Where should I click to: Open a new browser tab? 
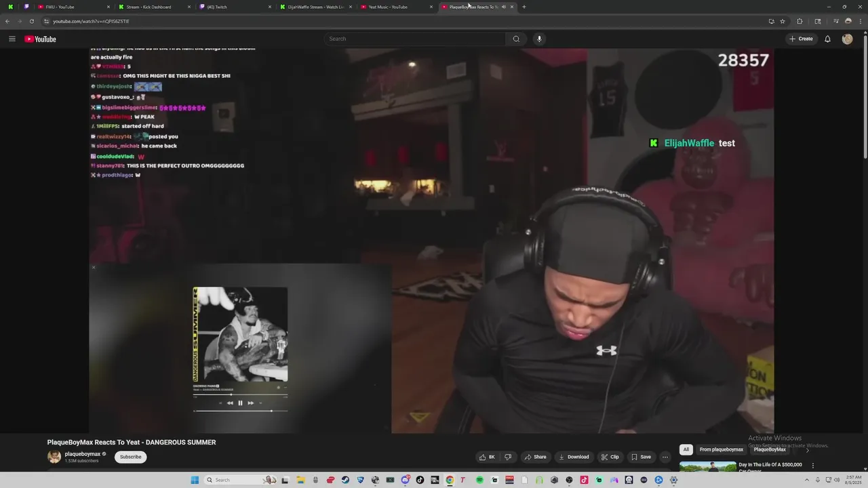(524, 7)
